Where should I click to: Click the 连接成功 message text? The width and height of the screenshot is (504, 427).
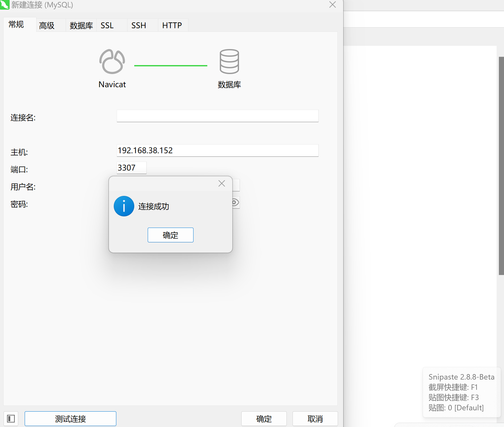[154, 206]
